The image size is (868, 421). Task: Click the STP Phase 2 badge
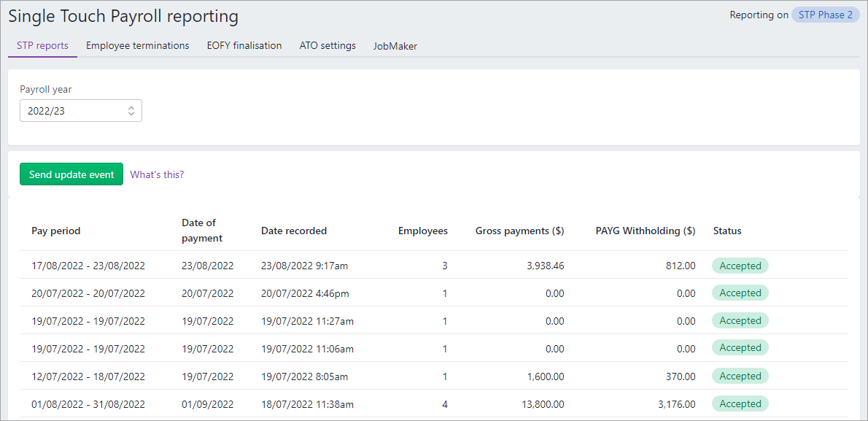click(825, 15)
